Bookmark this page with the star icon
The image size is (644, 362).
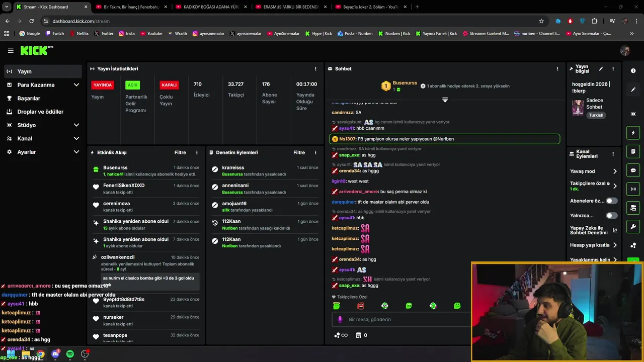coord(541,21)
